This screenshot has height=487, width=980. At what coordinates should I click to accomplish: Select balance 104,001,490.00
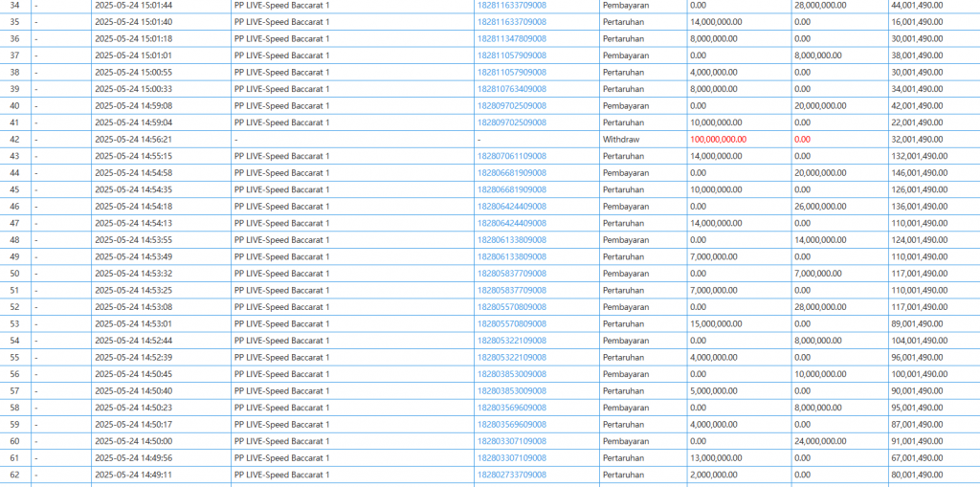(920, 341)
